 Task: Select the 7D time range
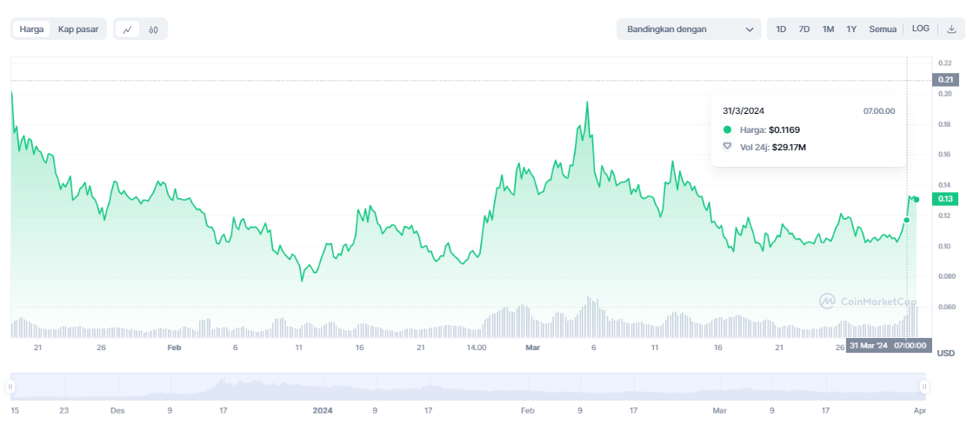coord(804,30)
